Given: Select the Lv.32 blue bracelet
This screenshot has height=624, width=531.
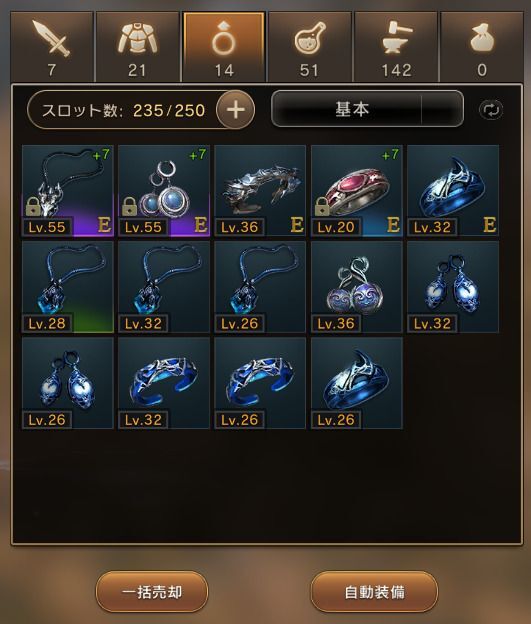Looking at the screenshot, I should [x=164, y=383].
